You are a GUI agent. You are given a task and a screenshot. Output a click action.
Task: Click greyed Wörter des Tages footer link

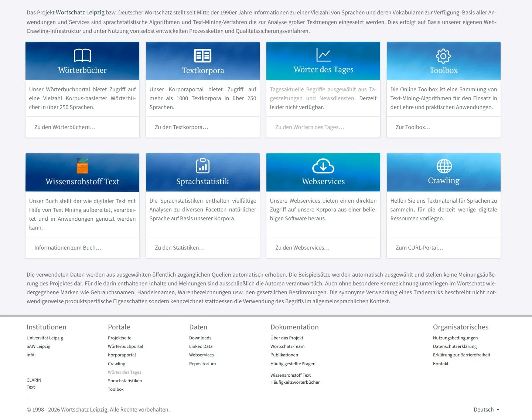click(x=125, y=372)
